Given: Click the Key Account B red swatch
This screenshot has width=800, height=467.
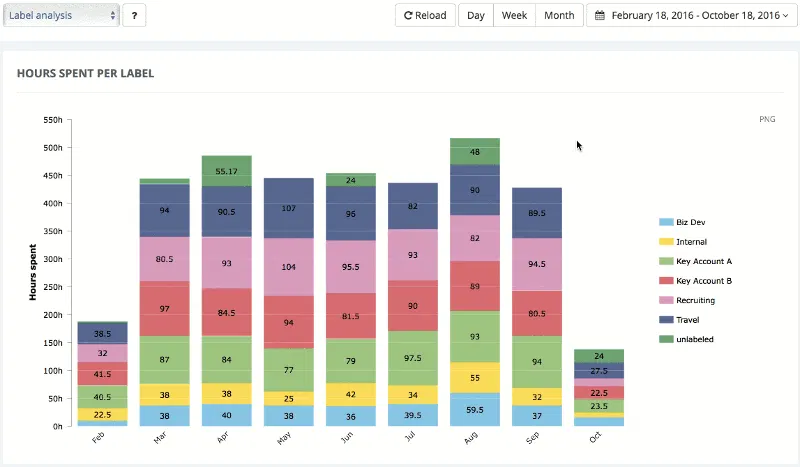Looking at the screenshot, I should pos(666,281).
